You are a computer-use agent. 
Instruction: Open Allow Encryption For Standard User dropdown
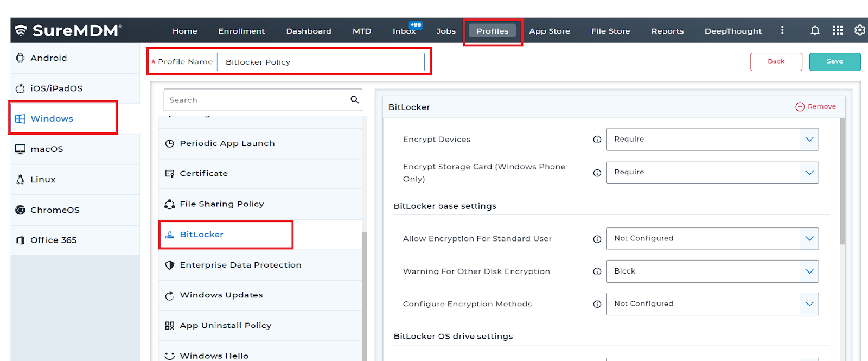pos(712,239)
